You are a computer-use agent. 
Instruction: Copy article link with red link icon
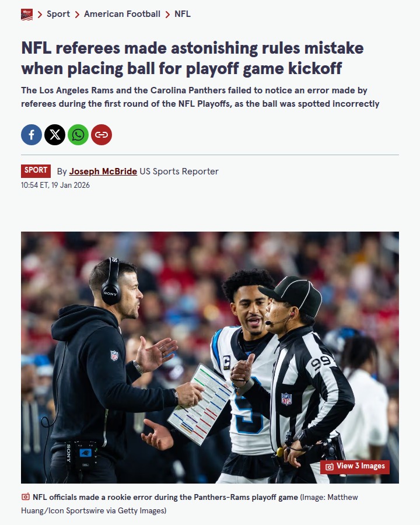point(101,135)
